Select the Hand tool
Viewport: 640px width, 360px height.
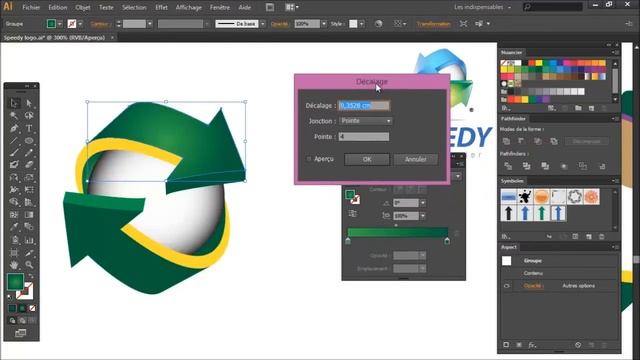coord(14,265)
